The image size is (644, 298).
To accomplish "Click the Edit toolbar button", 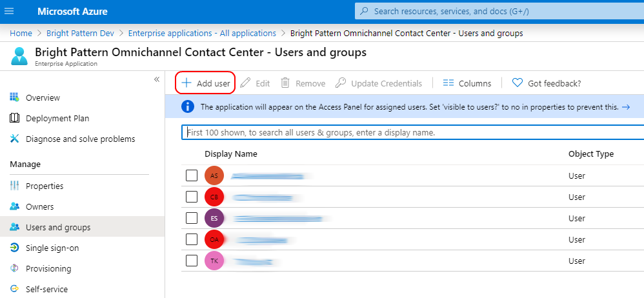I will [x=255, y=83].
